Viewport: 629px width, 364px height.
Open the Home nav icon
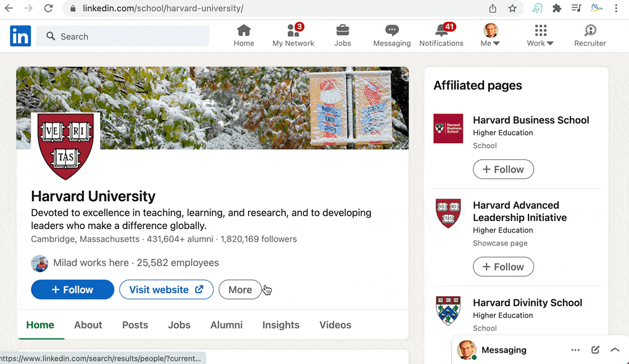click(x=243, y=36)
